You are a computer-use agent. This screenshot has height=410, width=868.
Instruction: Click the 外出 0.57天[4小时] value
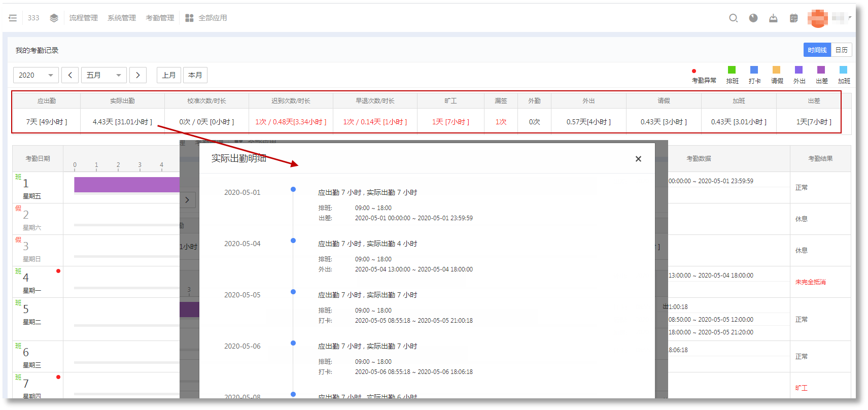click(588, 122)
